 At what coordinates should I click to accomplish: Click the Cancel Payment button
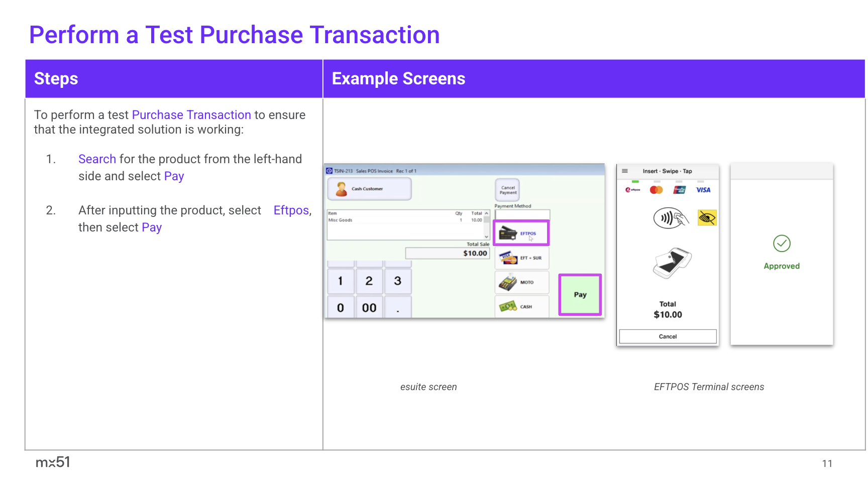click(x=507, y=190)
